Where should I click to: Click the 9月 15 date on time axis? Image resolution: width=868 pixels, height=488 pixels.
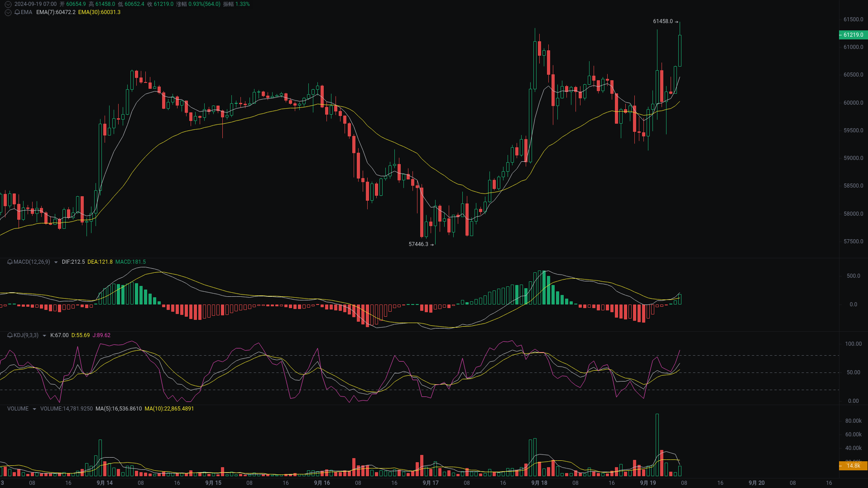[213, 483]
